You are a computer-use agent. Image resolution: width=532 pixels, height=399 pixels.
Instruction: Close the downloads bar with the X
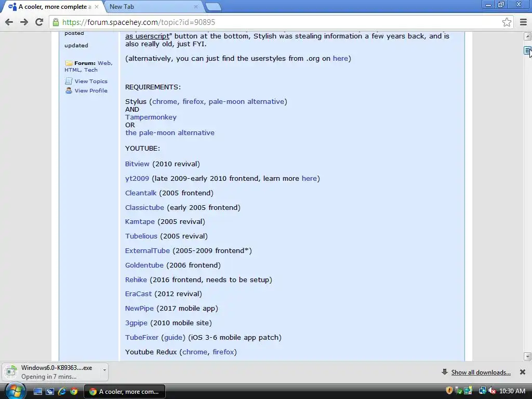523,372
